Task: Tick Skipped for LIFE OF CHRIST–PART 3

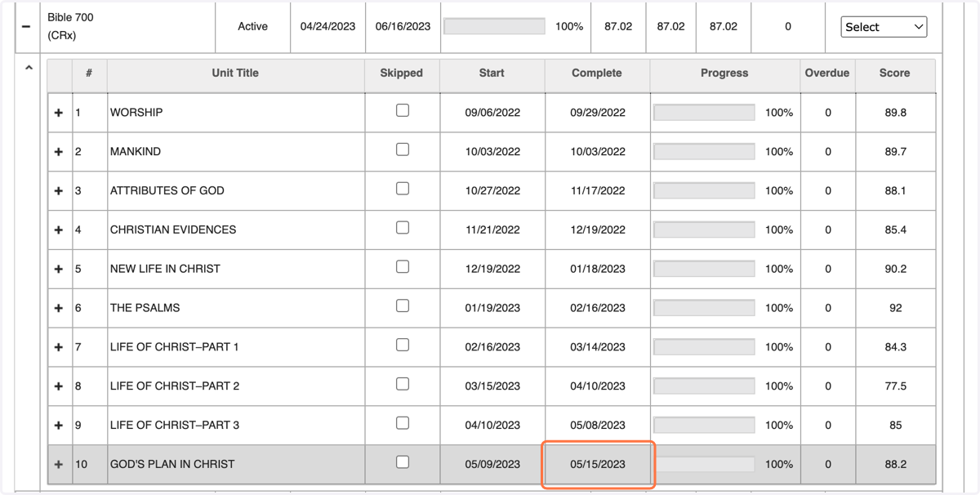Action: (403, 423)
